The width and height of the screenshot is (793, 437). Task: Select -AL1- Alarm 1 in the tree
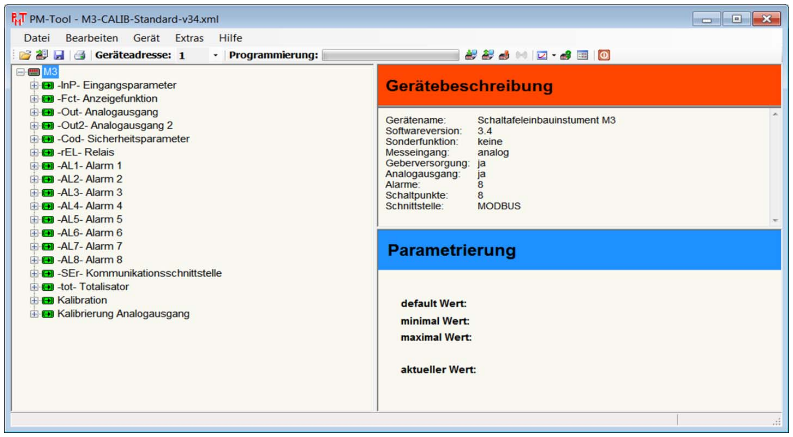[x=90, y=165]
